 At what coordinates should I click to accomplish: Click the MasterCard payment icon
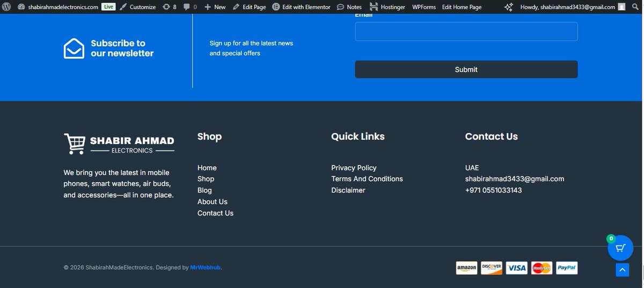541,268
